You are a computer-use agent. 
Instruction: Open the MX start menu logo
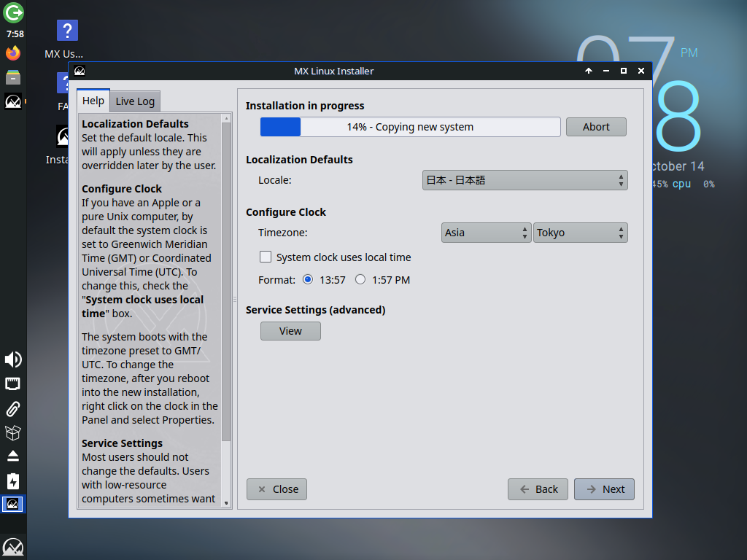(x=13, y=548)
